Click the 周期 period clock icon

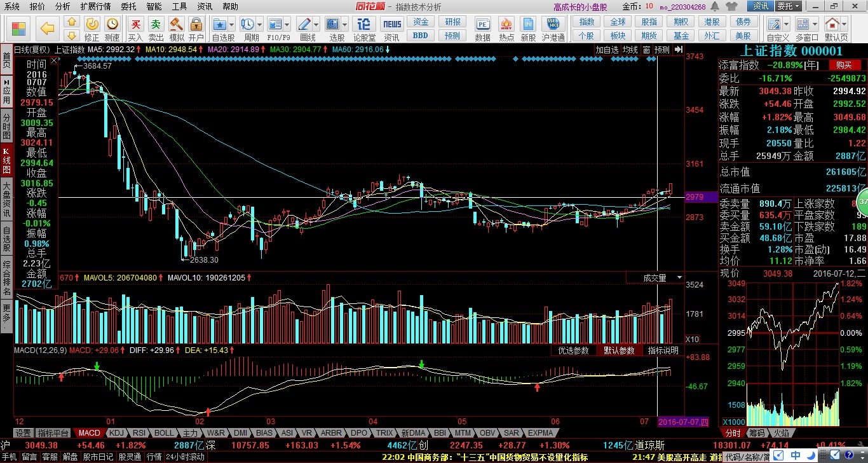pyautogui.click(x=247, y=24)
